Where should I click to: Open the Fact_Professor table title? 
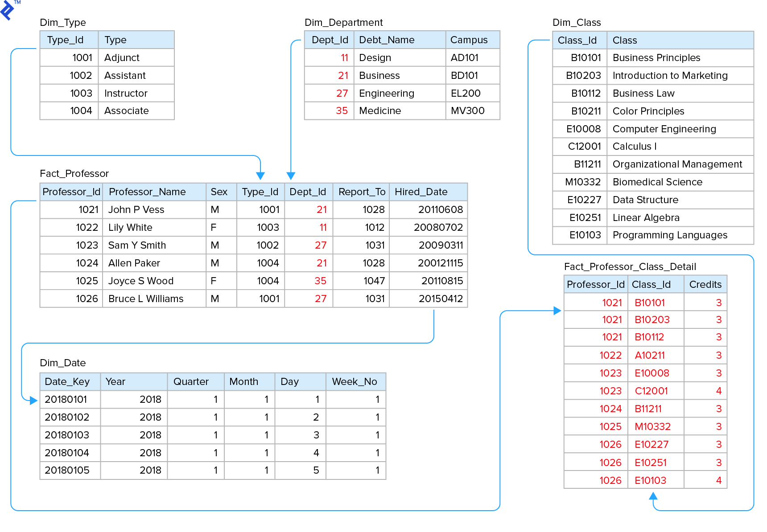pos(74,173)
